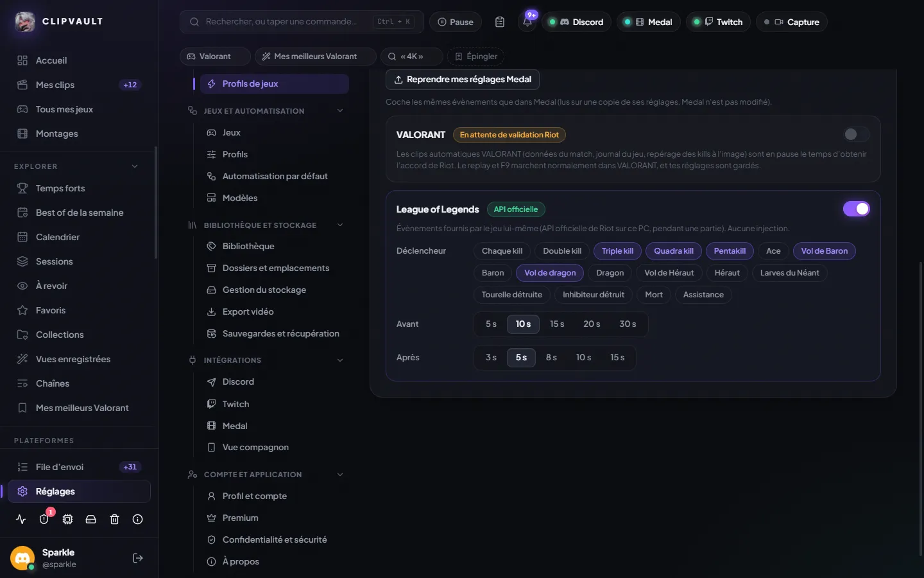Open the Automatisation par défaut settings
This screenshot has width=924, height=578.
(x=275, y=176)
